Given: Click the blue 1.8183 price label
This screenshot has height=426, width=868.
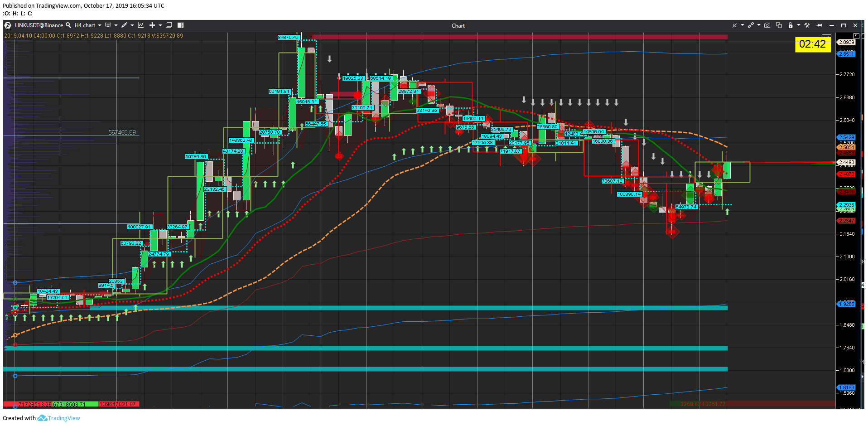Looking at the screenshot, I should [846, 387].
